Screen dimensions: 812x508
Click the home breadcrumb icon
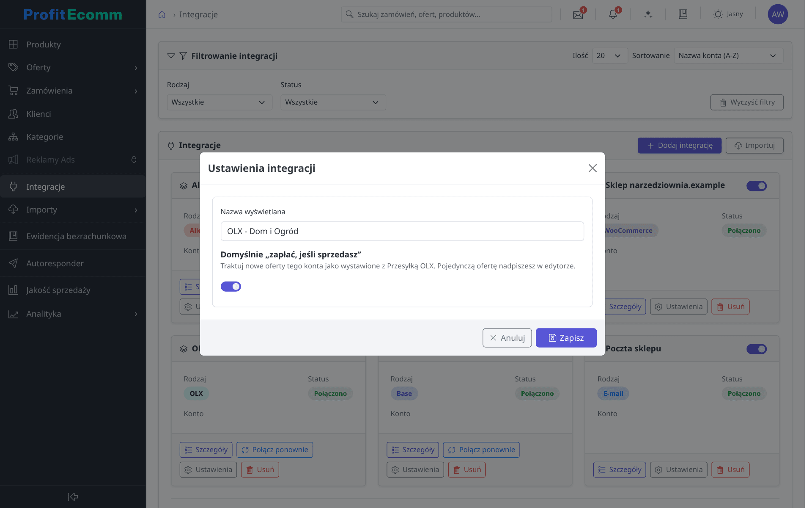click(162, 14)
